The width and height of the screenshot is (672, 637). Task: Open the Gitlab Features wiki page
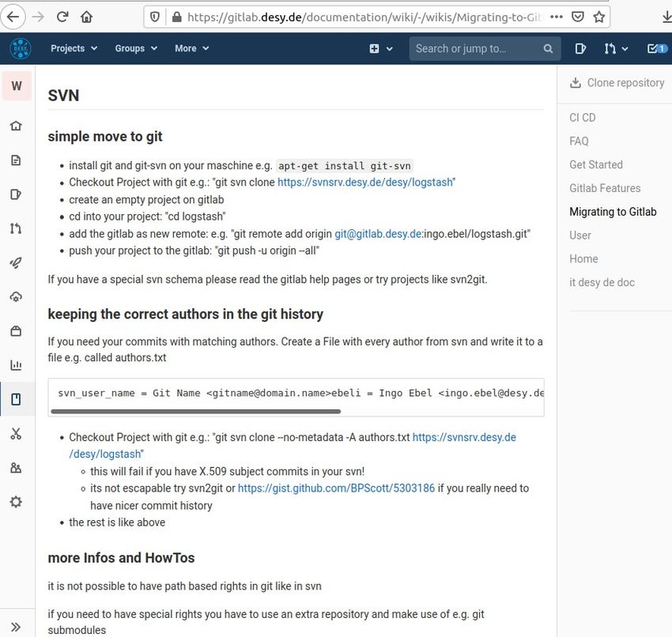tap(605, 188)
